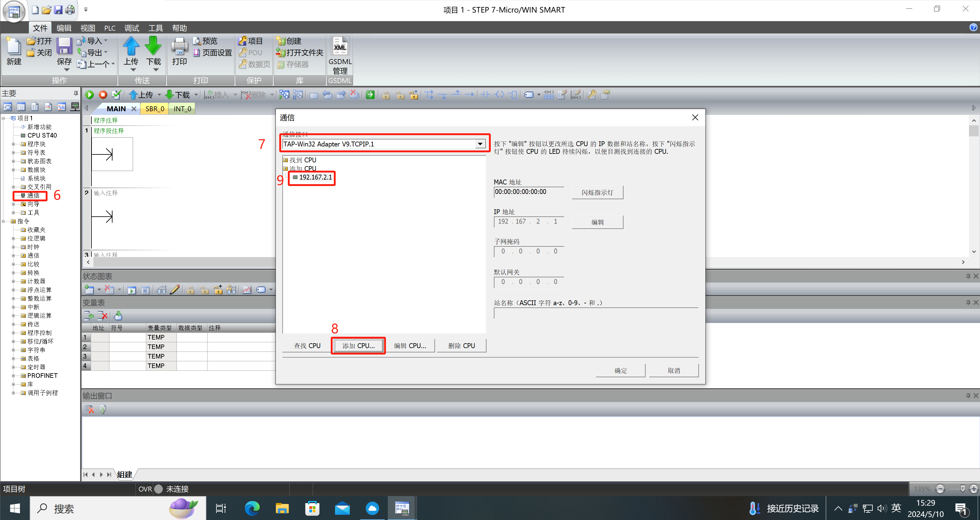
Task: Click Print Preview (预览) in ribbon
Action: click(x=205, y=41)
